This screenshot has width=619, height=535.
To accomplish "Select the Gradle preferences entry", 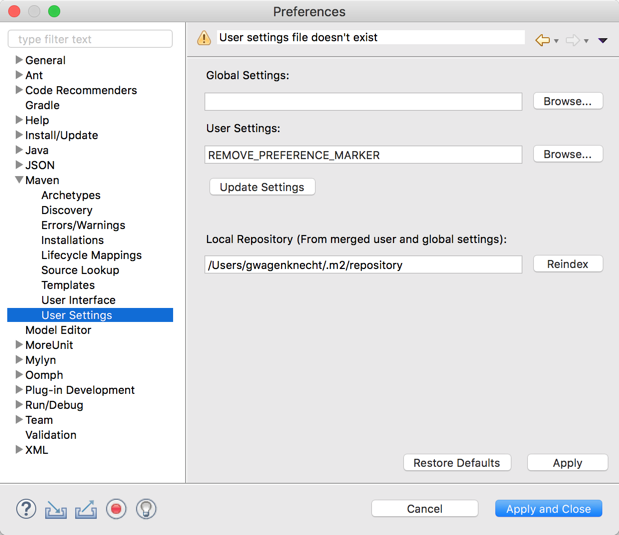I will [42, 105].
